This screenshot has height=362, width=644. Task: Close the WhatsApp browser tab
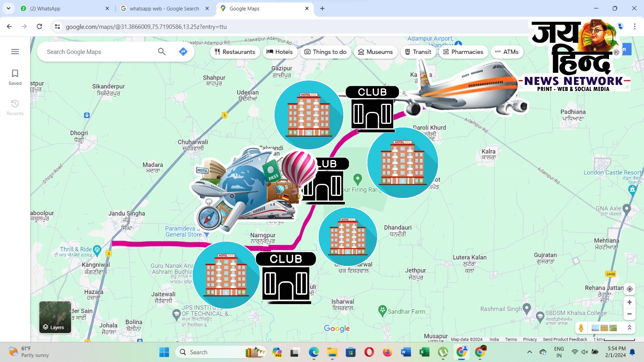coord(107,8)
